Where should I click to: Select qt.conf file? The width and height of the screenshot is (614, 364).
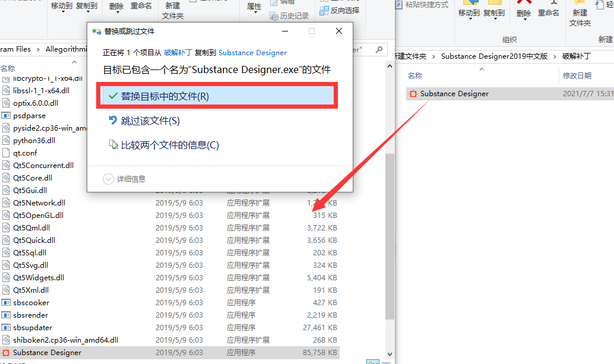[25, 153]
